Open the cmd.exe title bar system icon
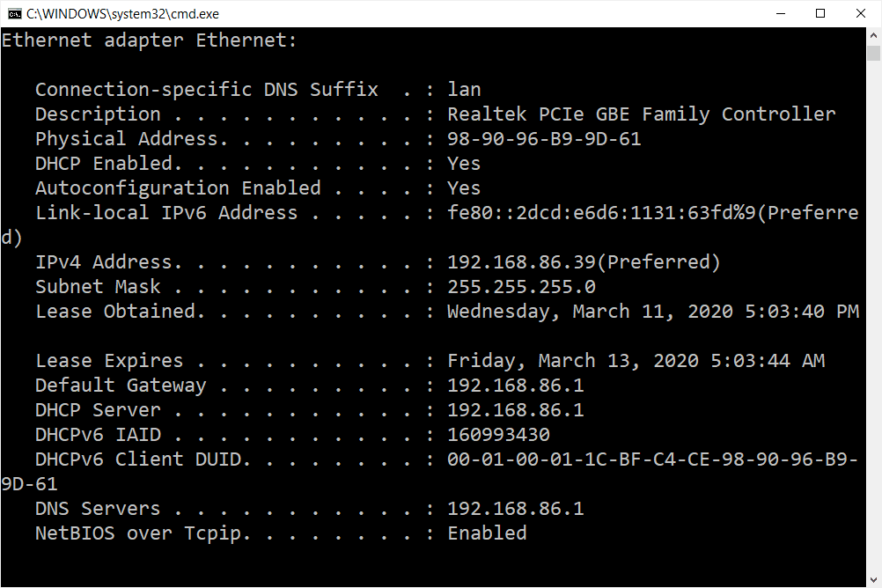Viewport: 882px width, 588px height. click(15, 13)
